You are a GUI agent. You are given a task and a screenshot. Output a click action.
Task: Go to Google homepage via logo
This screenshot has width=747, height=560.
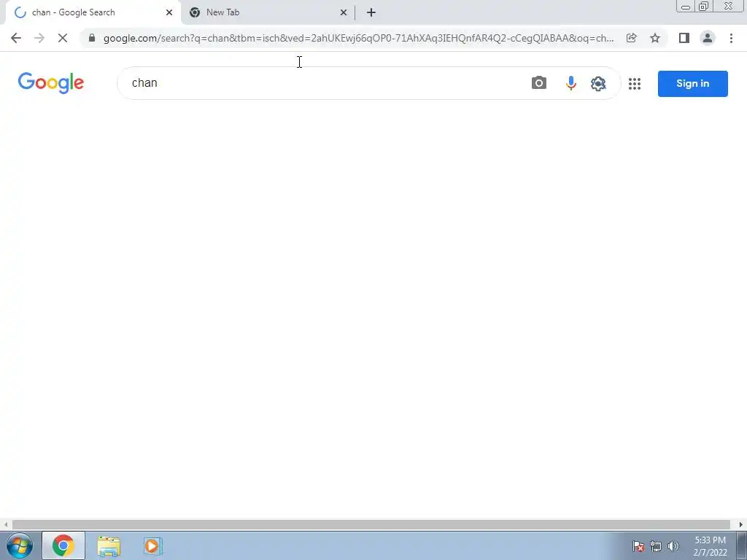coord(51,83)
